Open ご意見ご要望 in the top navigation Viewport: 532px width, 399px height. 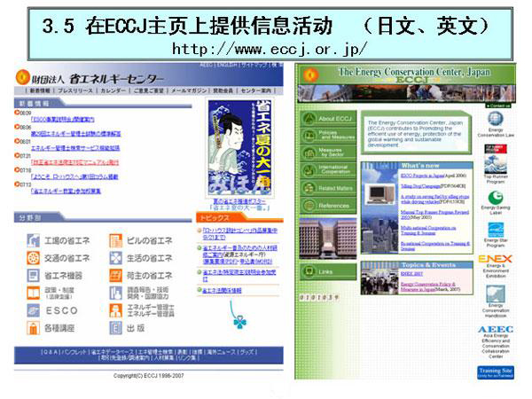click(x=149, y=90)
